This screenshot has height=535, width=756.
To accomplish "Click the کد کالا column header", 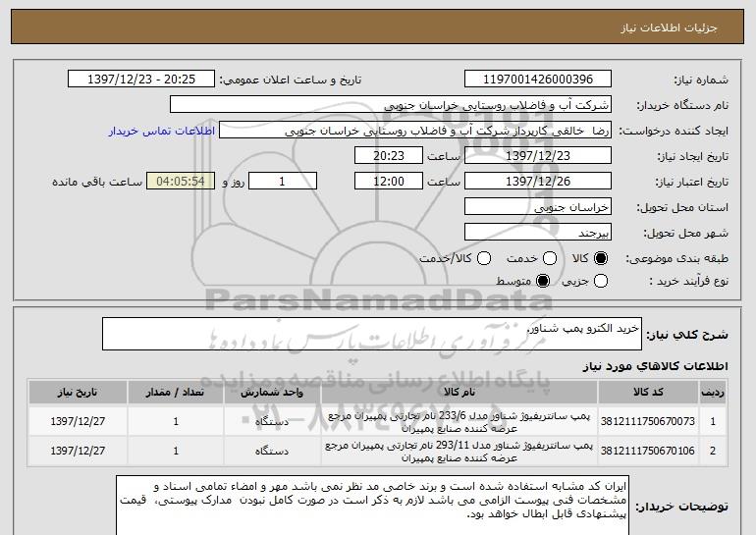I will click(x=648, y=393).
